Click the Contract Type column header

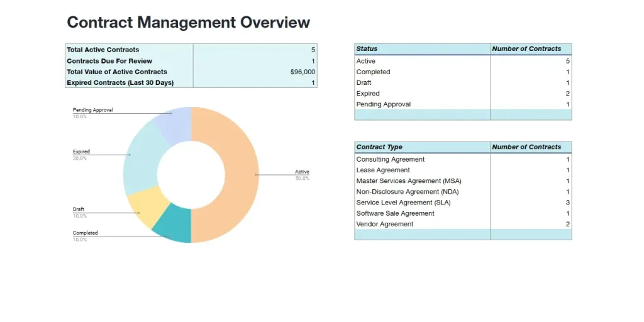422,147
